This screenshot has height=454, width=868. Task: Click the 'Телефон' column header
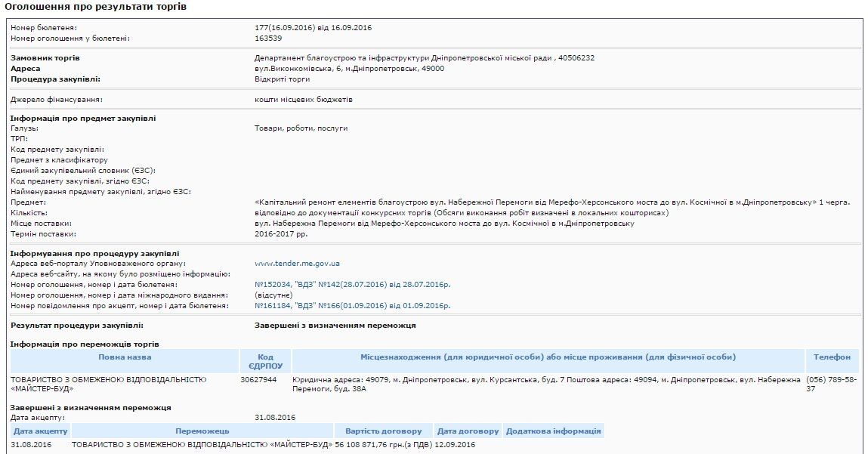(832, 357)
